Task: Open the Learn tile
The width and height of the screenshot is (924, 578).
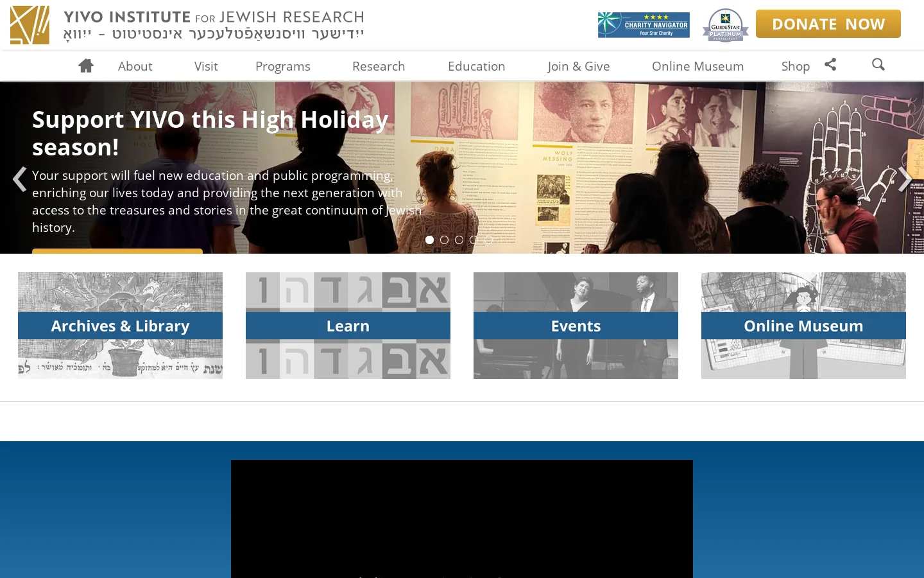Action: [348, 326]
